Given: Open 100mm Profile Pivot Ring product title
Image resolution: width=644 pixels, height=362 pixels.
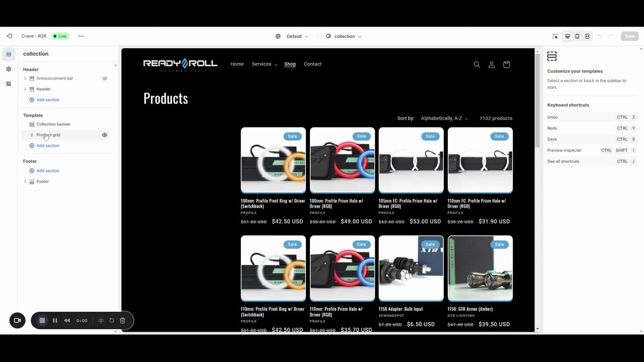Looking at the screenshot, I should click(273, 203).
